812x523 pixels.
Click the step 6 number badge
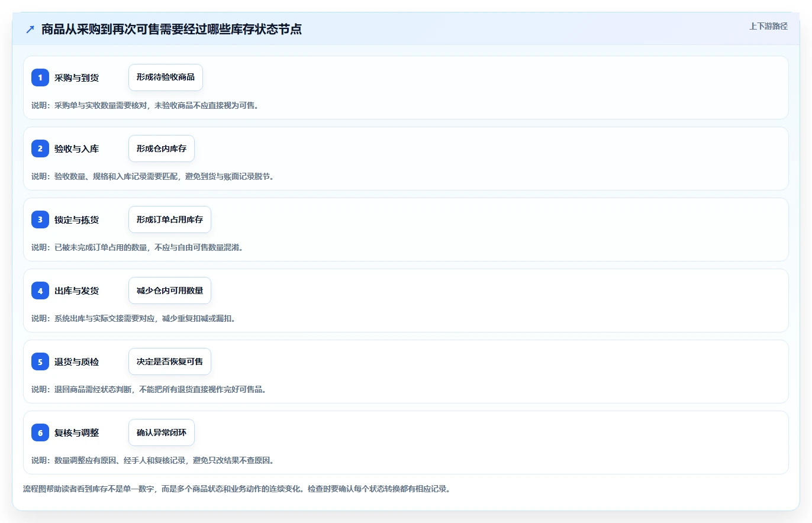tap(40, 432)
